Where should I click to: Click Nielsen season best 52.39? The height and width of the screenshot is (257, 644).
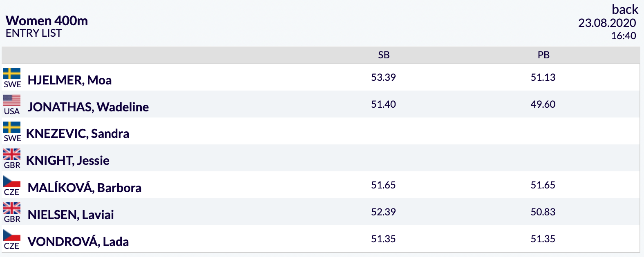[383, 212]
